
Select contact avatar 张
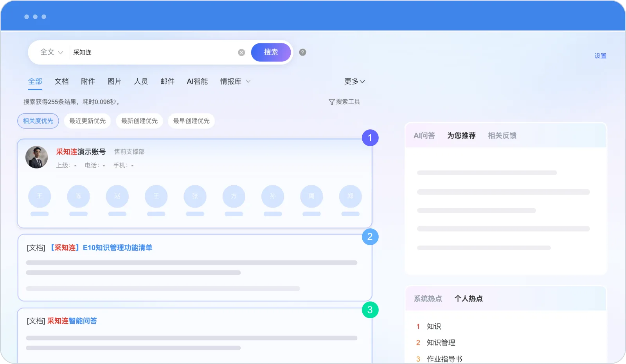click(195, 196)
